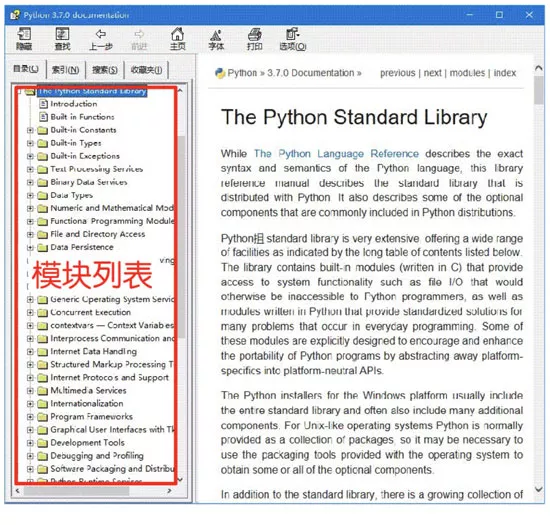Switch to the Index (索引) tab
The image size is (550, 525).
click(x=66, y=70)
